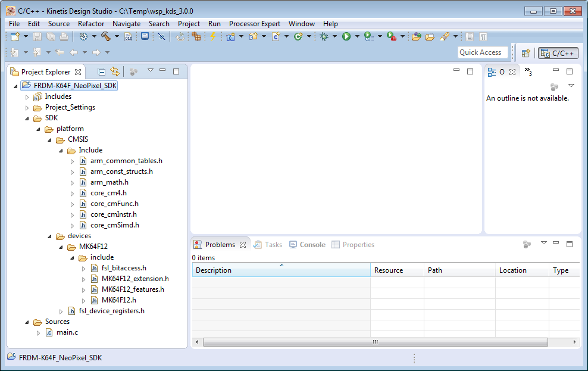Click the New file wizard icon
The width and height of the screenshot is (588, 371).
tap(15, 37)
